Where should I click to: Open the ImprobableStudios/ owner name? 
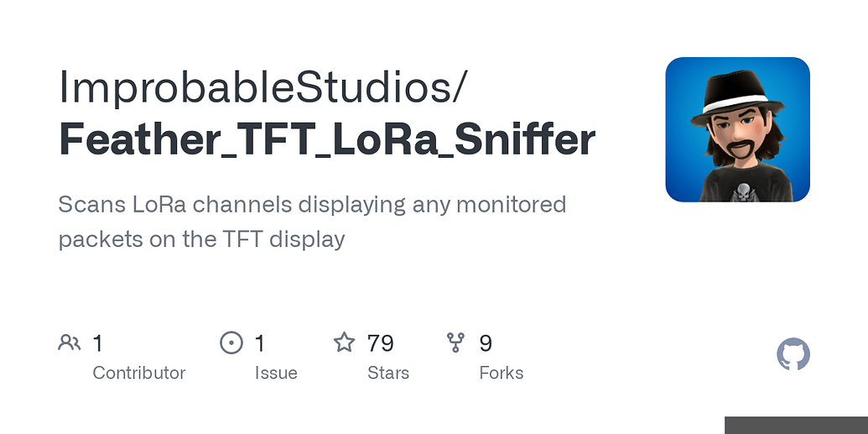263,87
